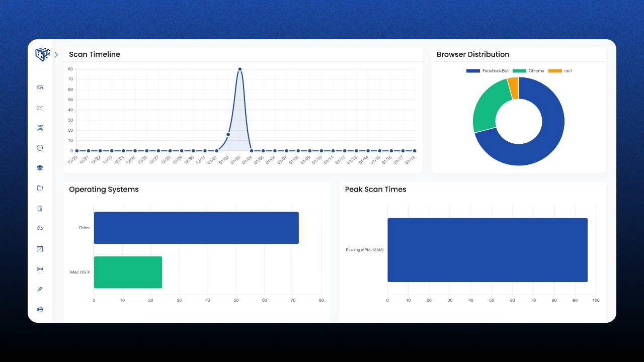
Task: Open the analytics line chart sidebar icon
Action: [40, 108]
